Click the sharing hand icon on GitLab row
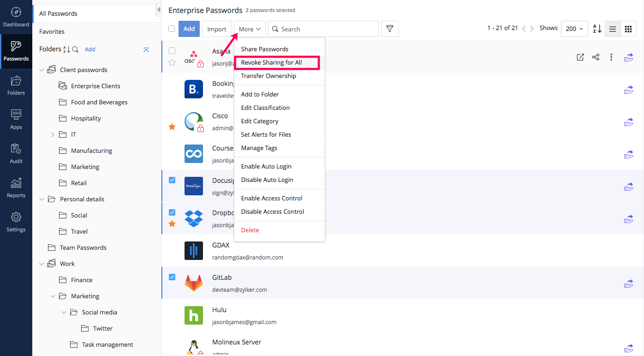Viewport: 644px width, 356px height. [628, 284]
